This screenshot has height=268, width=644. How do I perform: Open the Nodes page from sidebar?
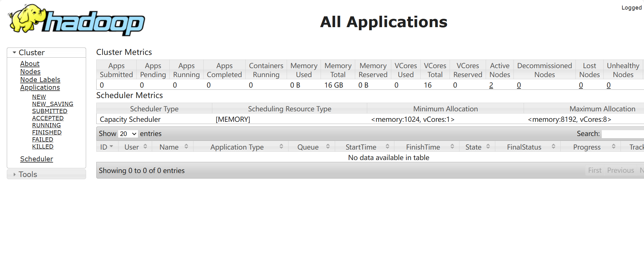click(x=30, y=72)
